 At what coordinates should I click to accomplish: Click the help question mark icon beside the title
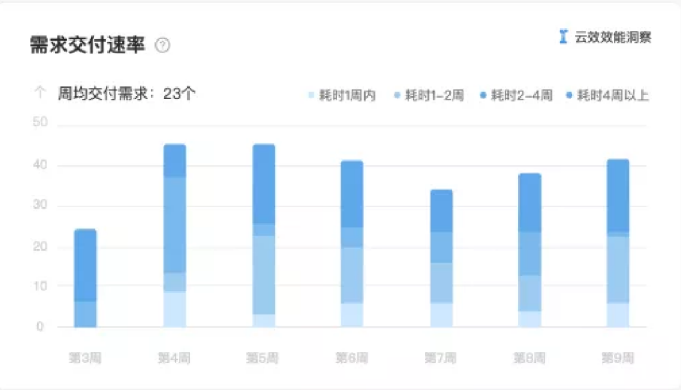162,45
